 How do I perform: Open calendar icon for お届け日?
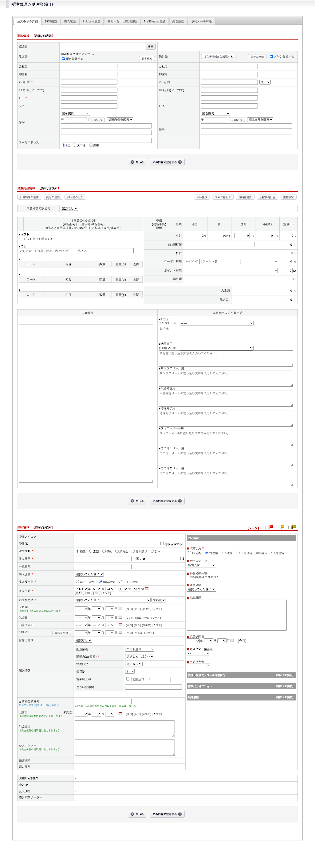[x=120, y=632]
